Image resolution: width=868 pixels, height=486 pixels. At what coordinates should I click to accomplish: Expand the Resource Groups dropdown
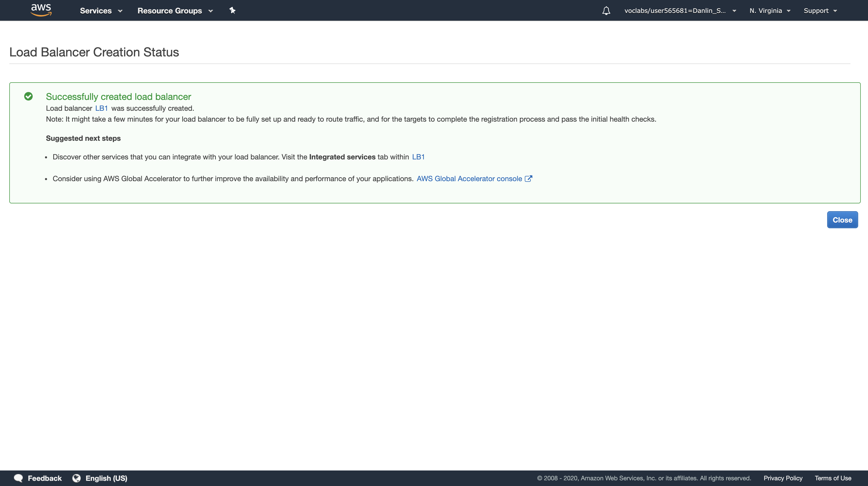(x=175, y=11)
